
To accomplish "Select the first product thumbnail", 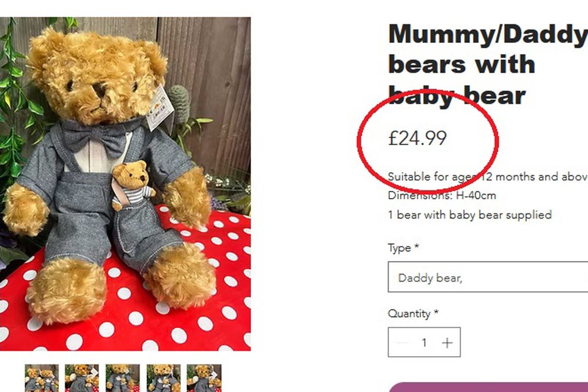I will click(x=42, y=378).
